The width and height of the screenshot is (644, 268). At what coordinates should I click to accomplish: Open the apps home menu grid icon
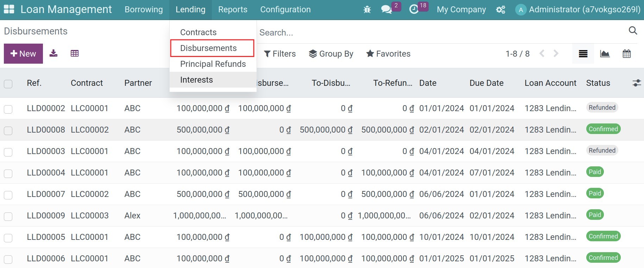click(9, 9)
